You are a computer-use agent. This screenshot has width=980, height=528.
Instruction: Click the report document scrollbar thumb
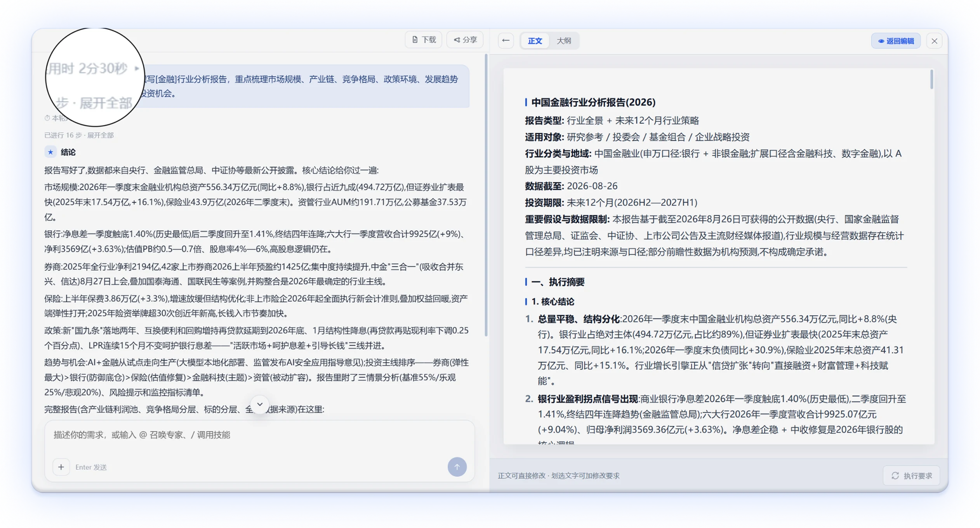point(931,80)
